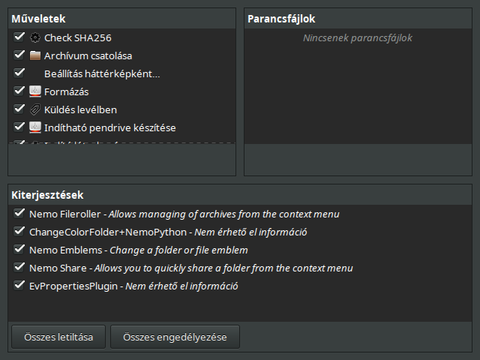
Task: Toggle the Beállítás háttérképként checkbox
Action: [19, 73]
